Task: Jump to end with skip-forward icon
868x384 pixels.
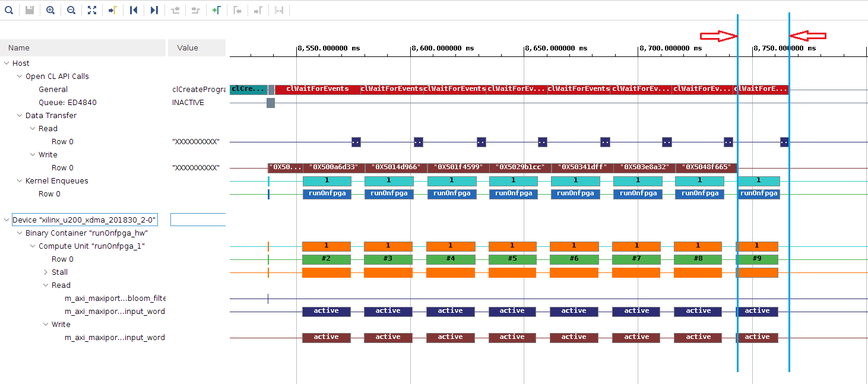Action: point(154,10)
